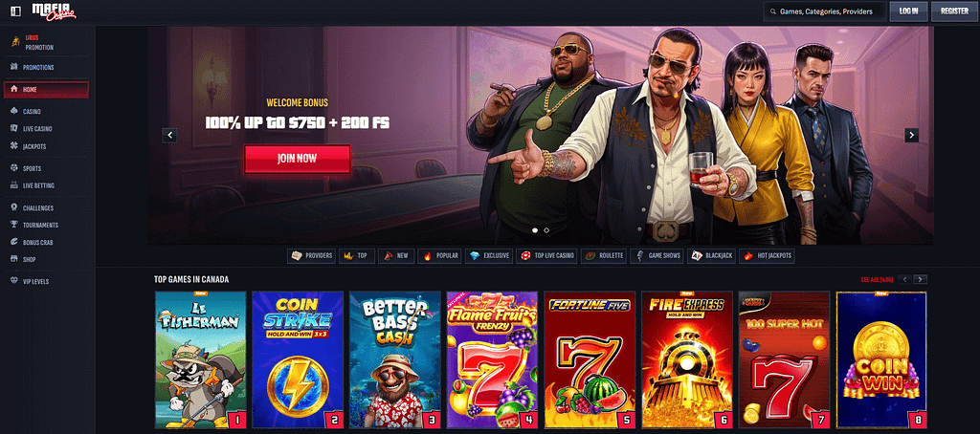The image size is (980, 434).
Task: Select the Providers category filter
Action: 311,256
